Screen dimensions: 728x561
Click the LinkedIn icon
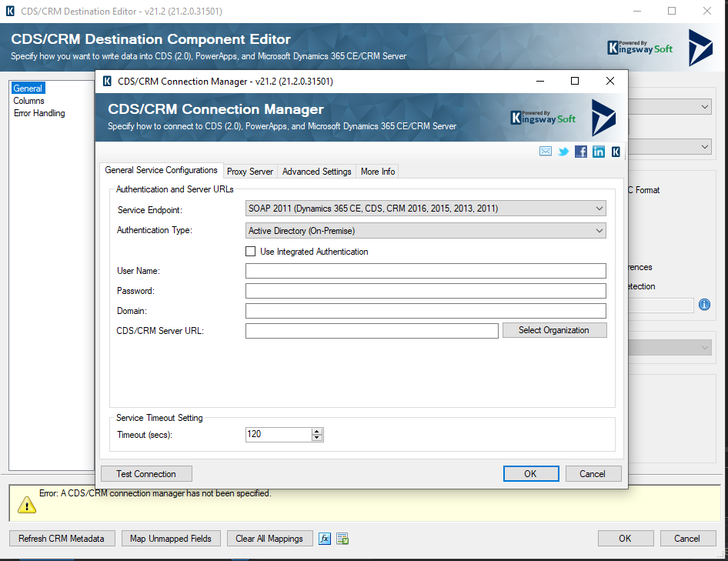tap(599, 152)
